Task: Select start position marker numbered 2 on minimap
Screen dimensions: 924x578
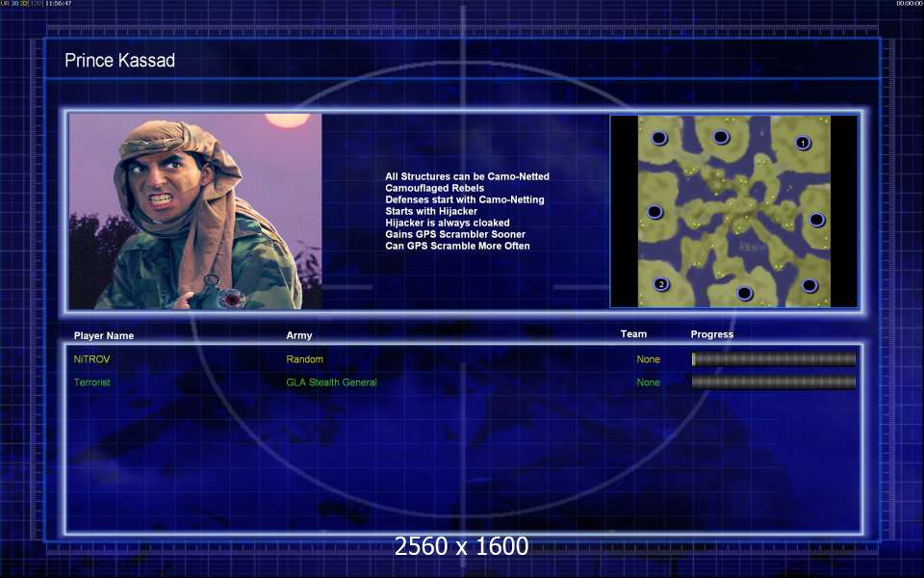Action: coord(661,284)
